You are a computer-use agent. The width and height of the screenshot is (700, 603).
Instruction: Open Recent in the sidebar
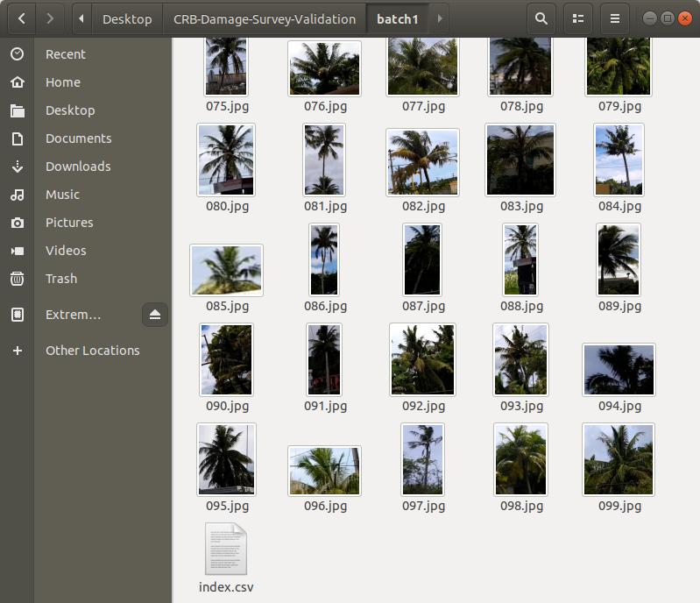(x=66, y=54)
